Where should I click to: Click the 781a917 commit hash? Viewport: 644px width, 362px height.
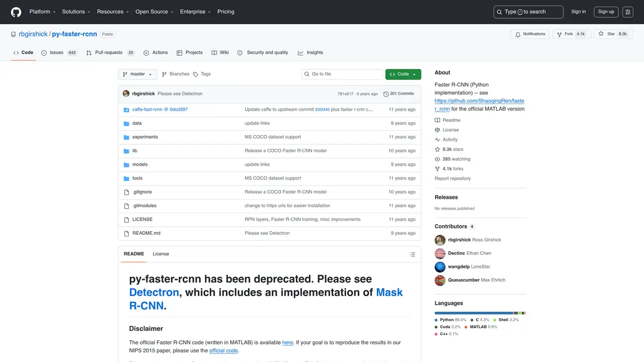345,94
